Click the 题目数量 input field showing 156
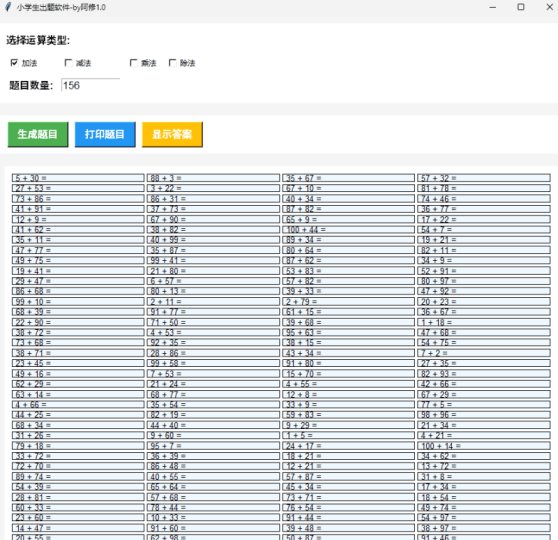Screen dimensions: 558x540 click(90, 85)
